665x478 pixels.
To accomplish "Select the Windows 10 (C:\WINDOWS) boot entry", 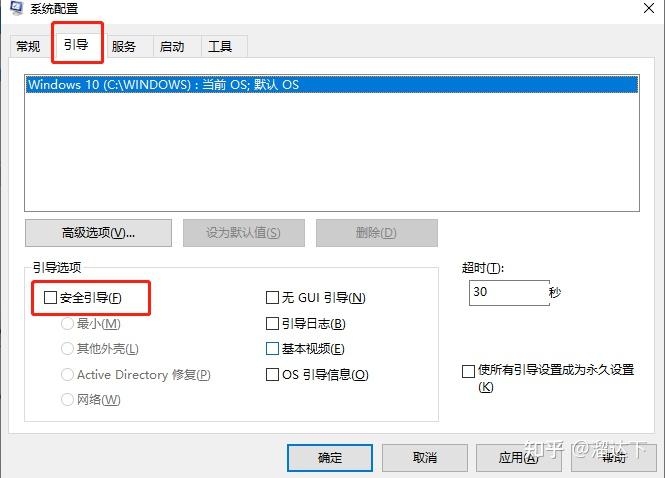I will click(x=332, y=84).
